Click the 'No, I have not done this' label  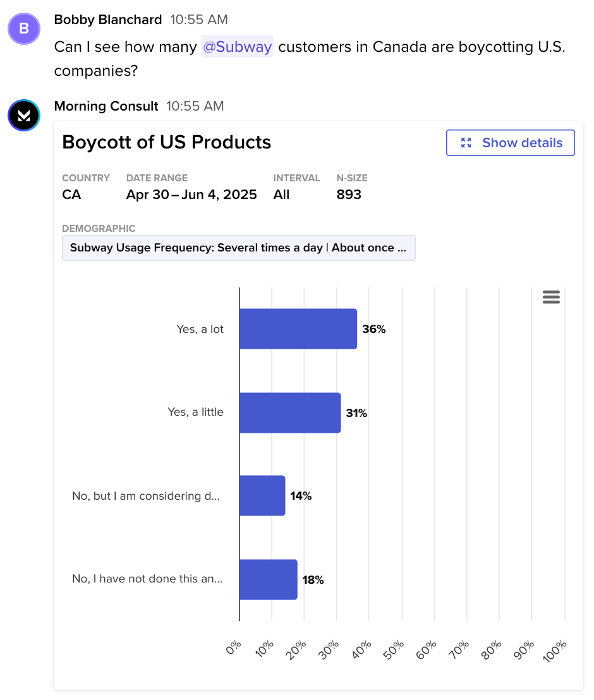click(147, 579)
